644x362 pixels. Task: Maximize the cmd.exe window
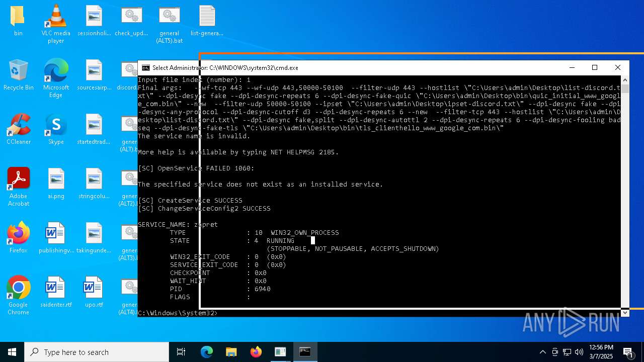click(x=595, y=67)
